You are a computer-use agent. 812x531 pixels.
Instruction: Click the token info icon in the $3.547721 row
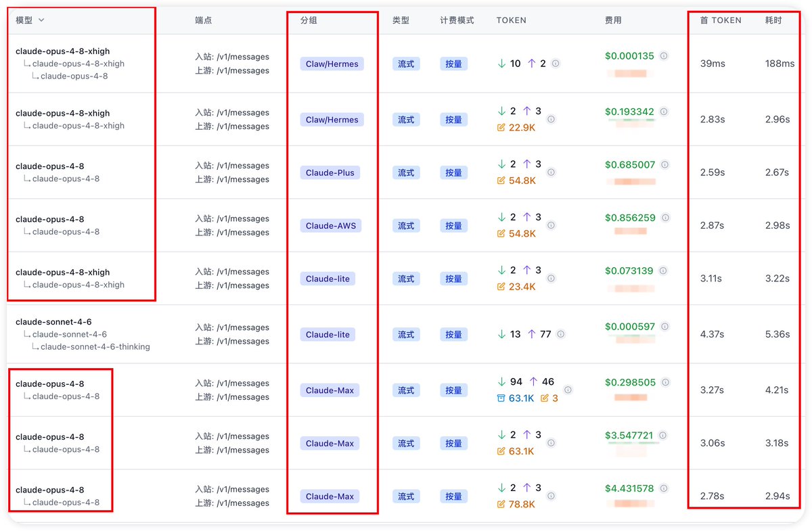(x=551, y=443)
